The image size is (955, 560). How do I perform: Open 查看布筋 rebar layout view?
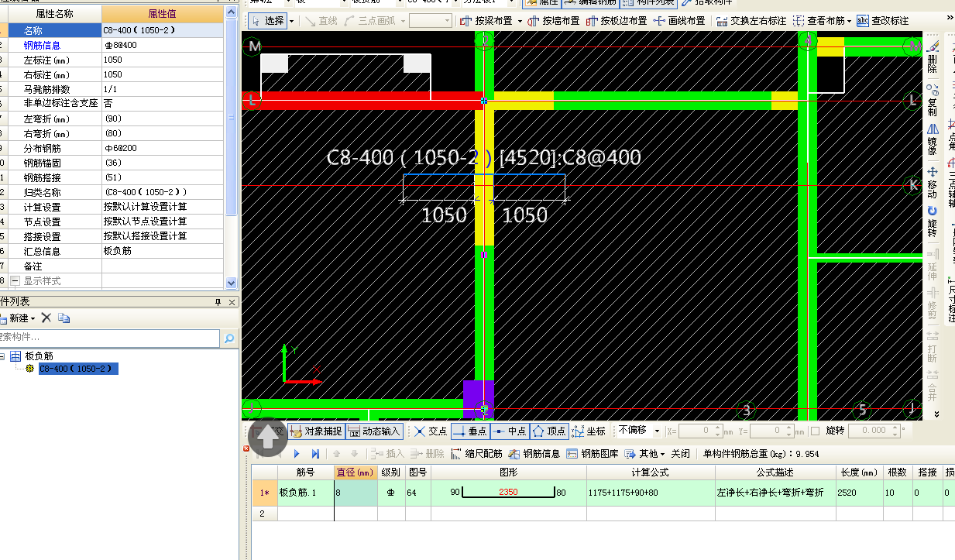click(819, 21)
